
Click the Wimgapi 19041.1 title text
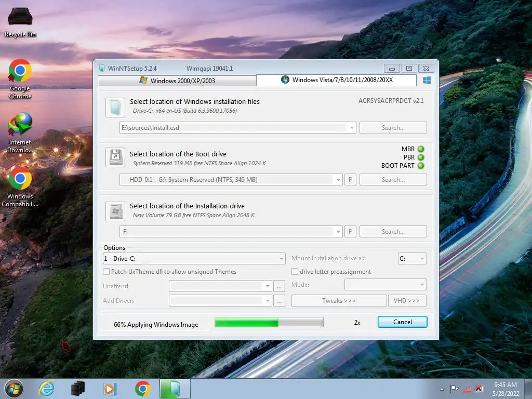point(210,69)
